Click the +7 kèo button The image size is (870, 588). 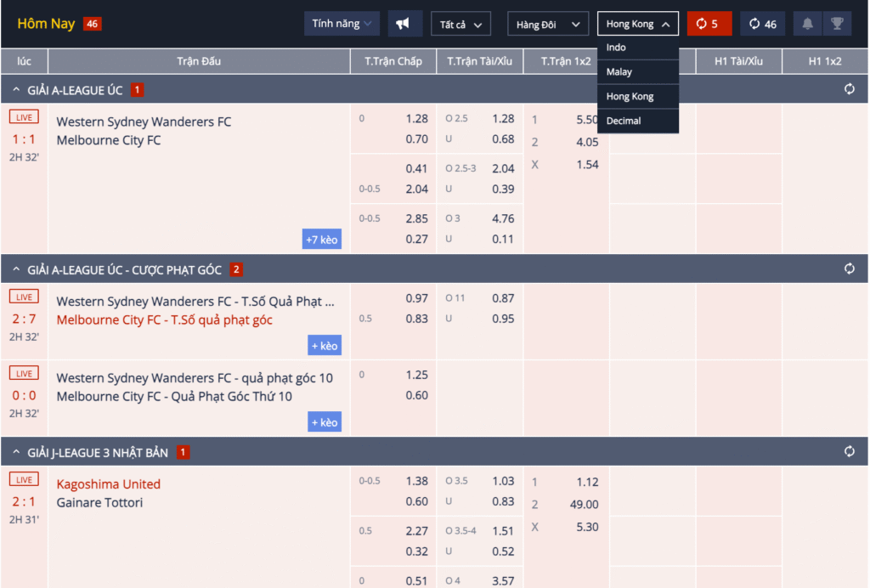pos(322,240)
